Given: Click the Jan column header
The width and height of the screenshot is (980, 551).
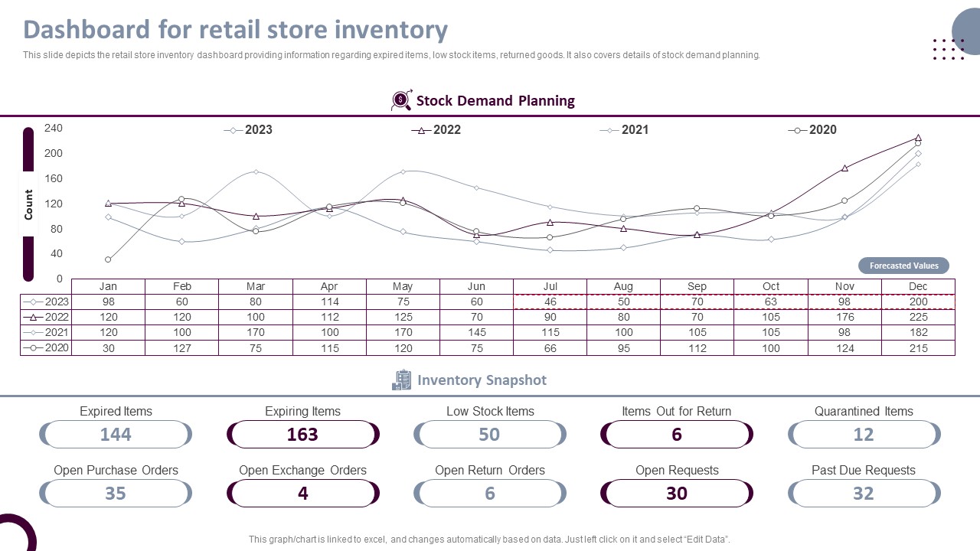Looking at the screenshot, I should click(108, 286).
